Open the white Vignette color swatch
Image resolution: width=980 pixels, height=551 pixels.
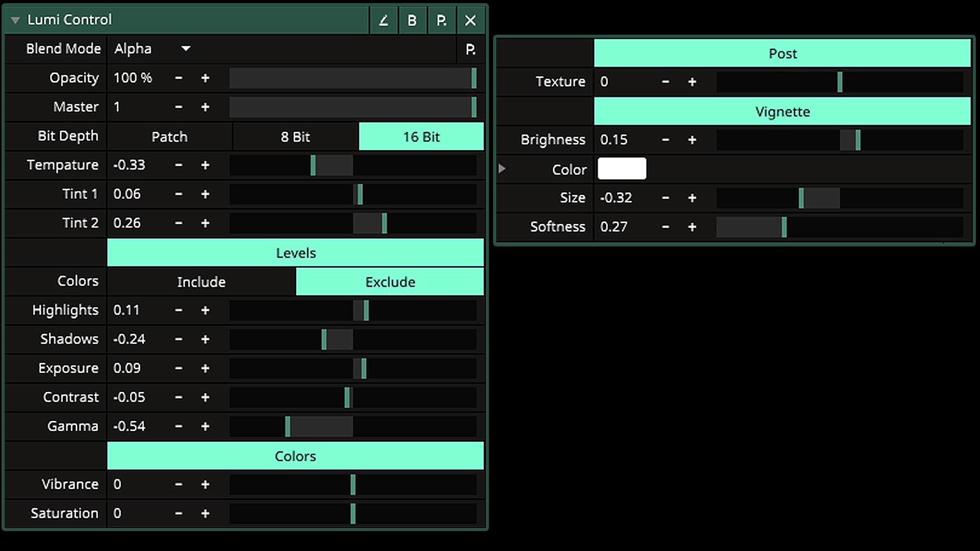tap(622, 169)
